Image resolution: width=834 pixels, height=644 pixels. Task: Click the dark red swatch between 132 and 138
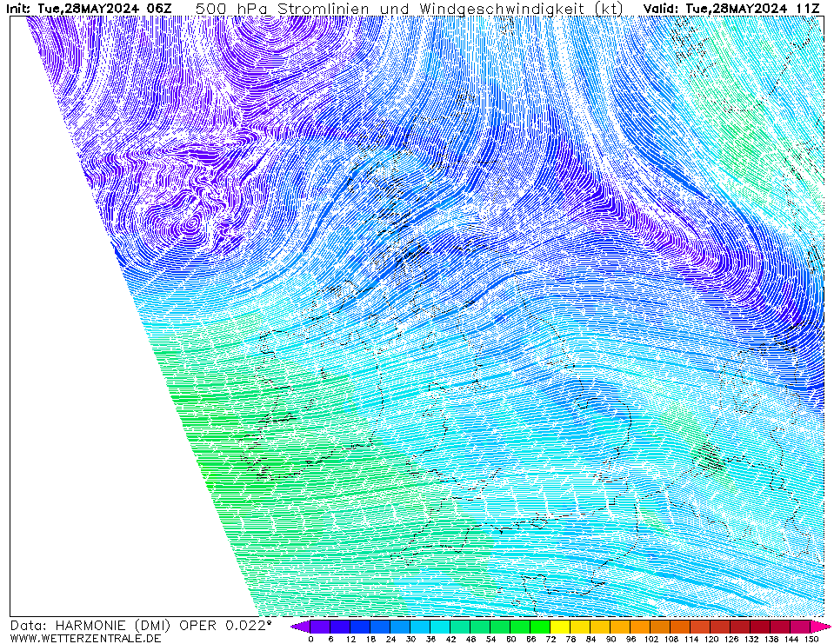click(761, 627)
